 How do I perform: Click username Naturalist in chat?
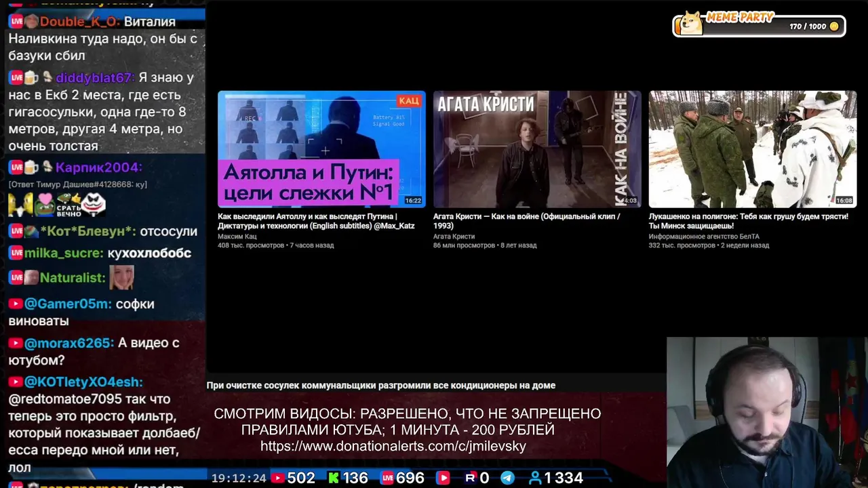click(x=73, y=278)
